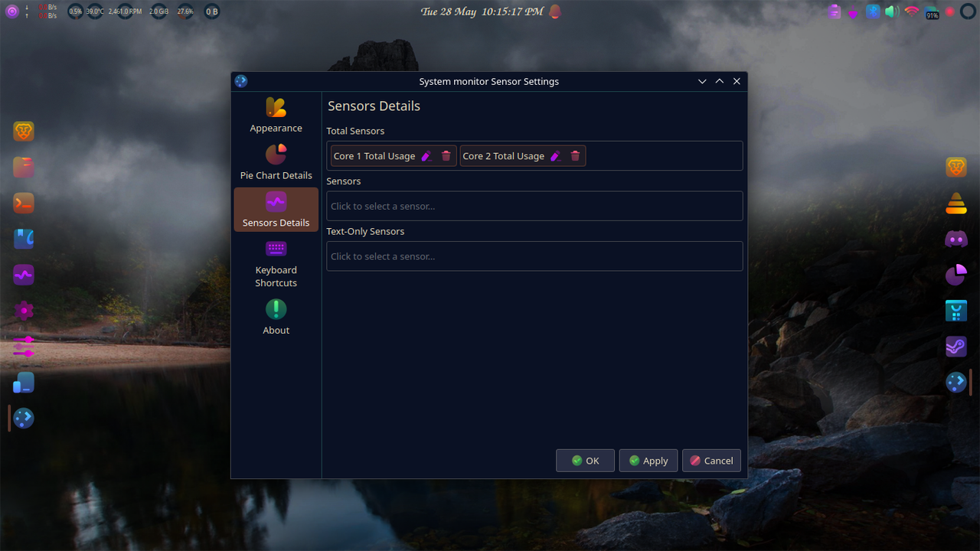Image resolution: width=980 pixels, height=551 pixels.
Task: Open the terminal from left dock
Action: tap(24, 203)
